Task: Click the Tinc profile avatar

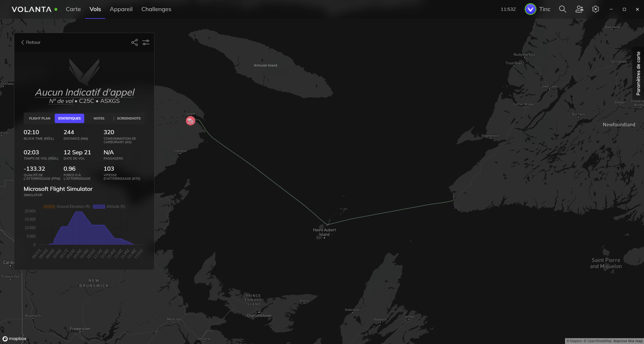Action: pyautogui.click(x=530, y=9)
